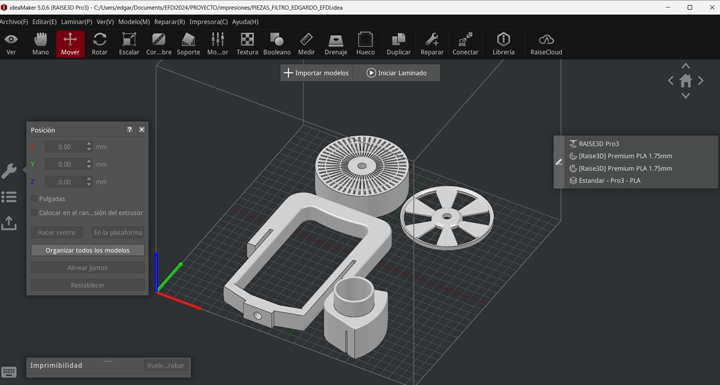Click the X position stepper arrows
The width and height of the screenshot is (720, 385).
coord(89,147)
